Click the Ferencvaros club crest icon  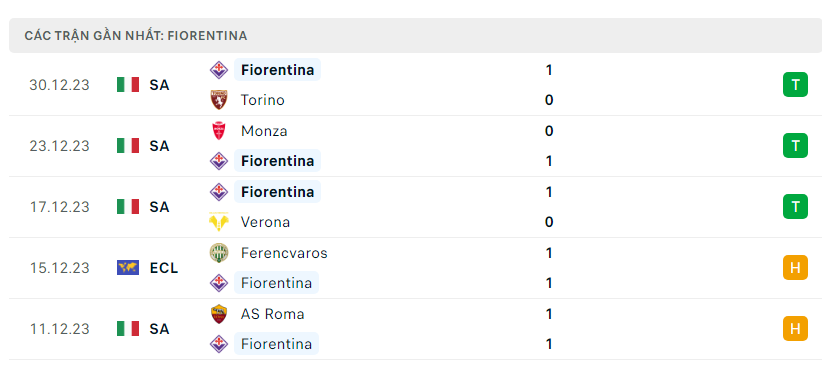tap(219, 253)
